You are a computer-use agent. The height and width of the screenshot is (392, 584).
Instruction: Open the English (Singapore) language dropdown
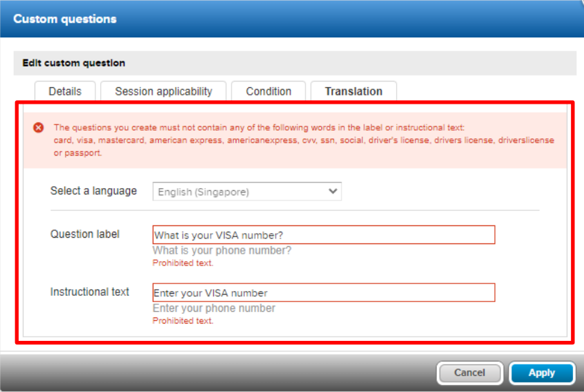point(247,192)
